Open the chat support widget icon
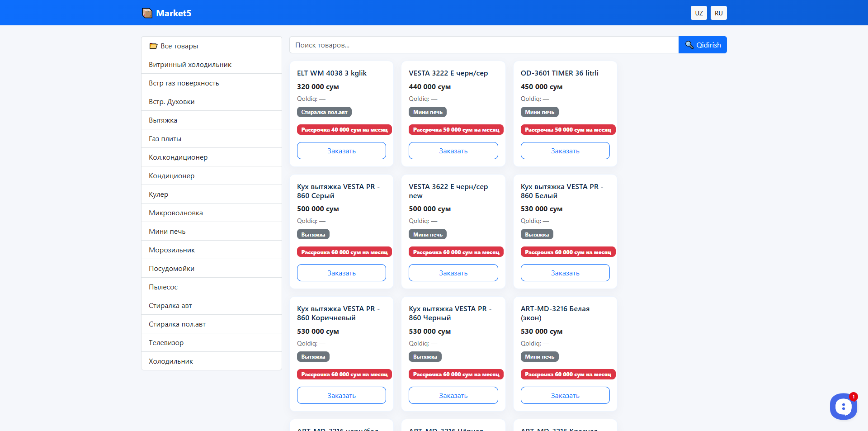Viewport: 868px width, 431px height. pyautogui.click(x=843, y=407)
